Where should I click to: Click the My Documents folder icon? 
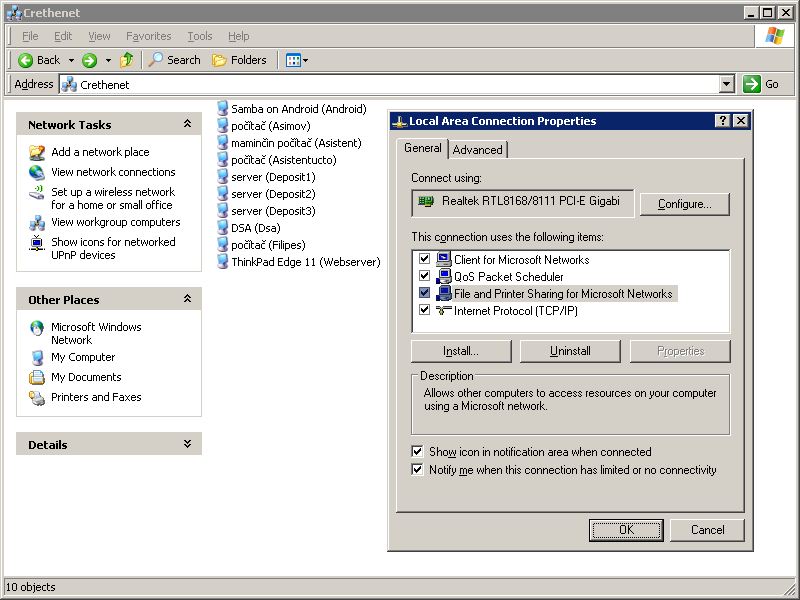37,377
